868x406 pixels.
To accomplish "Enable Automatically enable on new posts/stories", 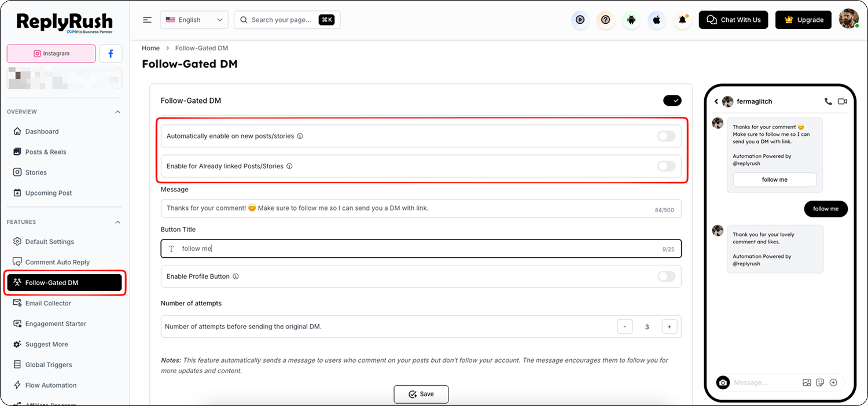I will click(667, 136).
